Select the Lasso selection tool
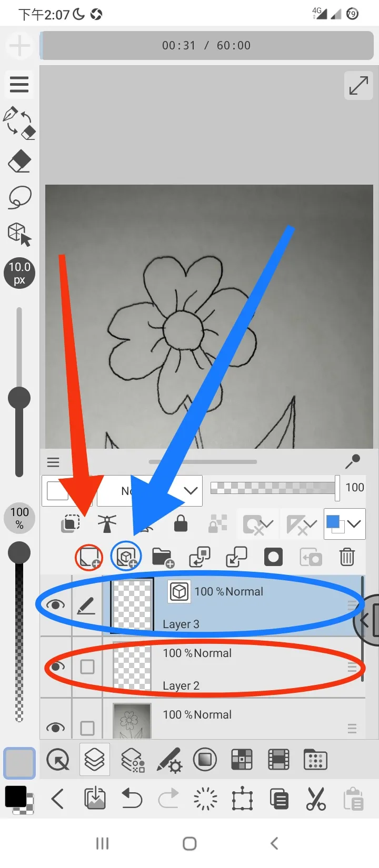379x868 pixels. (19, 197)
